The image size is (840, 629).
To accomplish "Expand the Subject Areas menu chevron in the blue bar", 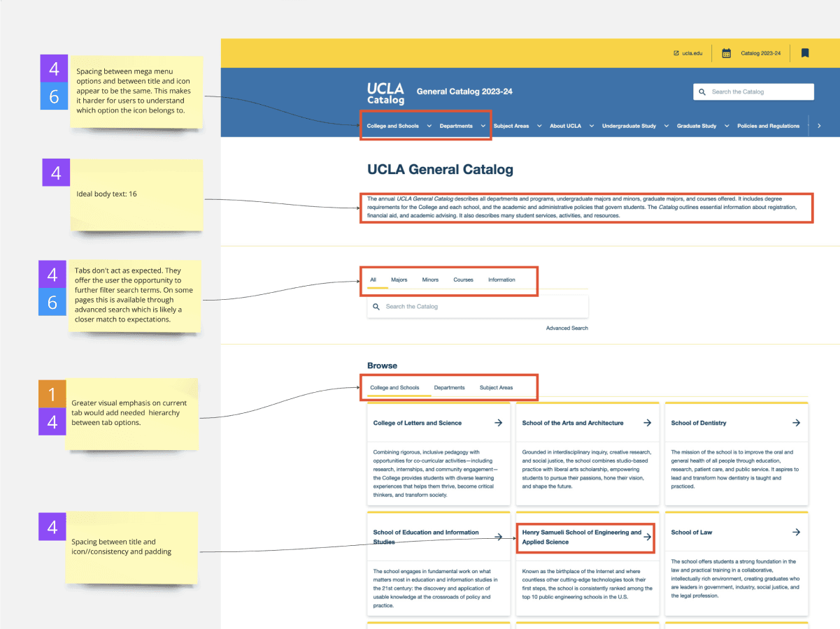I will (x=539, y=126).
